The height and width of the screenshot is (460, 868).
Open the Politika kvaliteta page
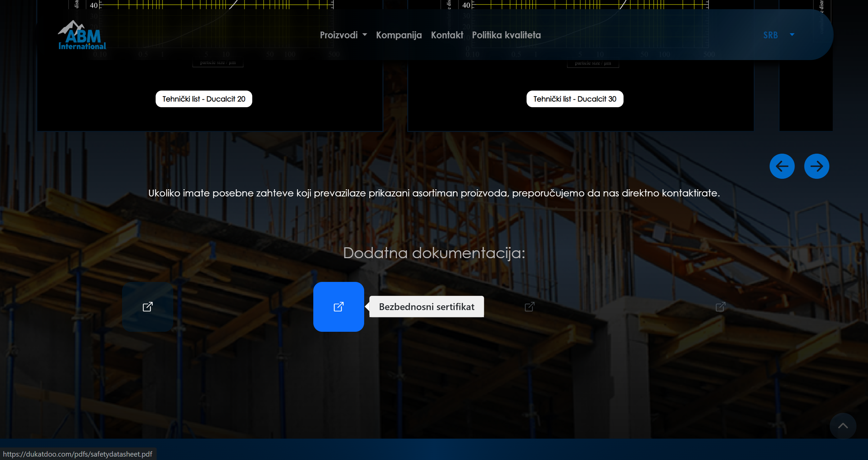(x=506, y=35)
